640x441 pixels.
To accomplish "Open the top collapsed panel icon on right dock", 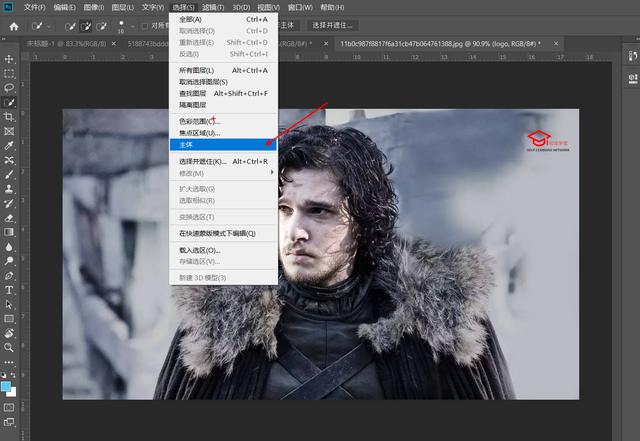I will (633, 56).
